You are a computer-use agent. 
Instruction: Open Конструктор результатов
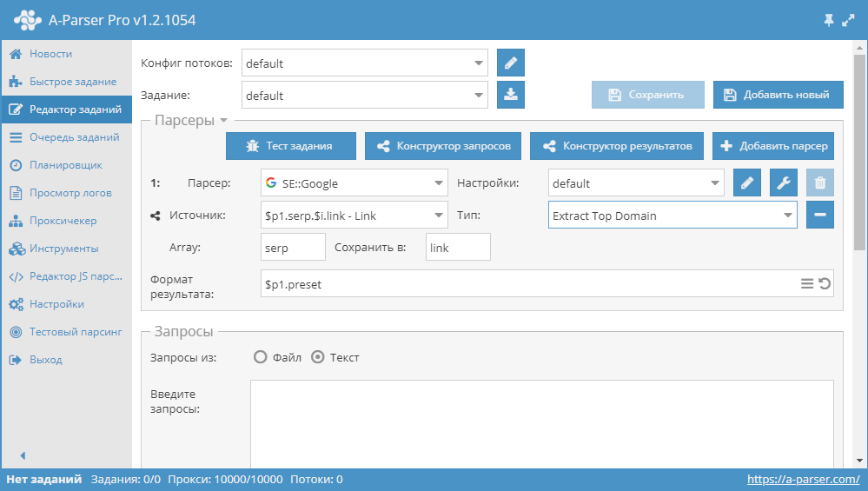coord(617,146)
